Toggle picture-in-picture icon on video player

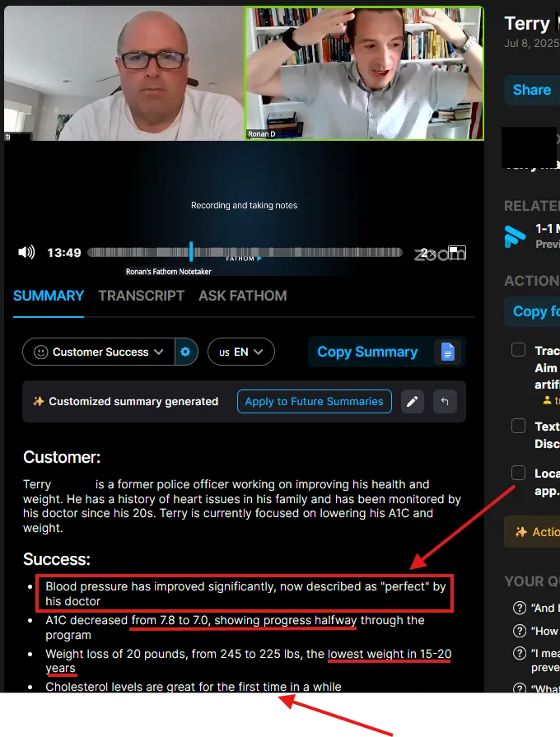(x=456, y=252)
